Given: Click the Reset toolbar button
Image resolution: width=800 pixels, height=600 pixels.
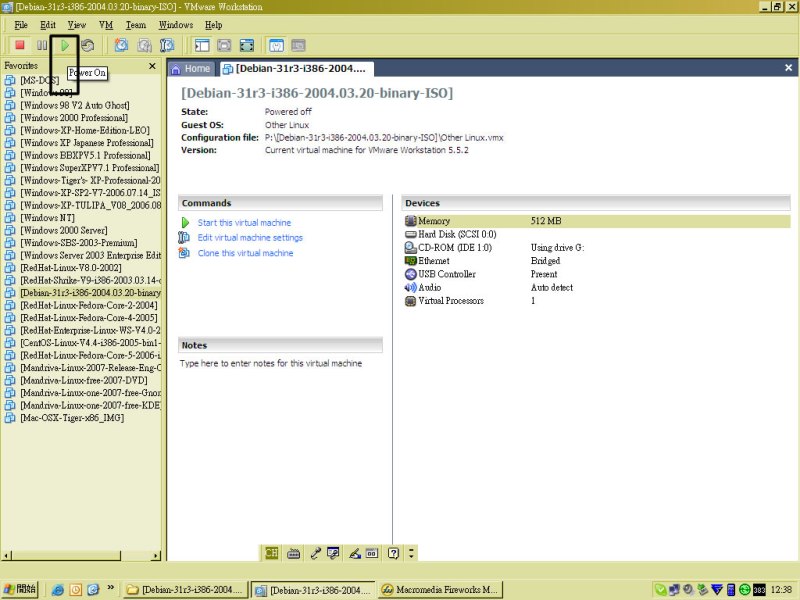Looking at the screenshot, I should coord(88,45).
